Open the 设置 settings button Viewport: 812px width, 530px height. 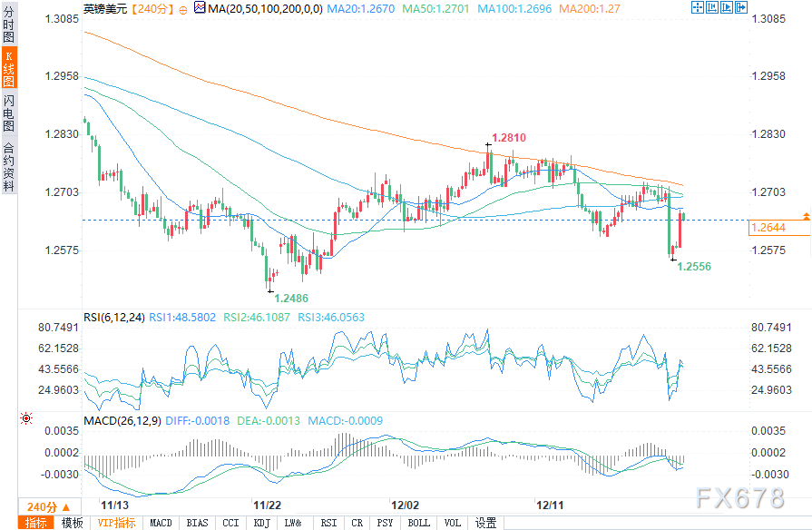pos(485,523)
